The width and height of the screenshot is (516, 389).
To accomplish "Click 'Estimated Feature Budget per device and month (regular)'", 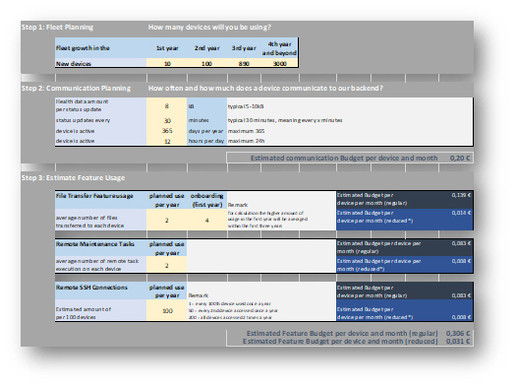I will [342, 333].
